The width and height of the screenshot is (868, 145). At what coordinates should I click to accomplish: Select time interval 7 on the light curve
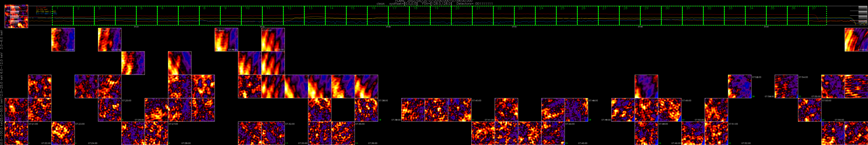click(189, 16)
